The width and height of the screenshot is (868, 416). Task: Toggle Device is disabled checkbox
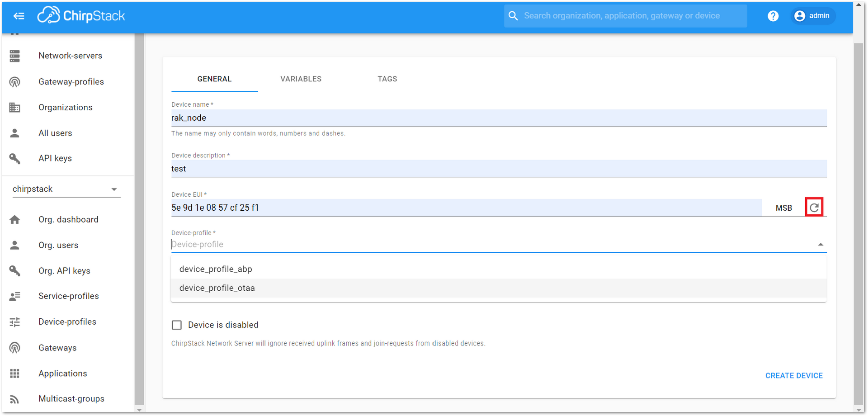pos(177,325)
